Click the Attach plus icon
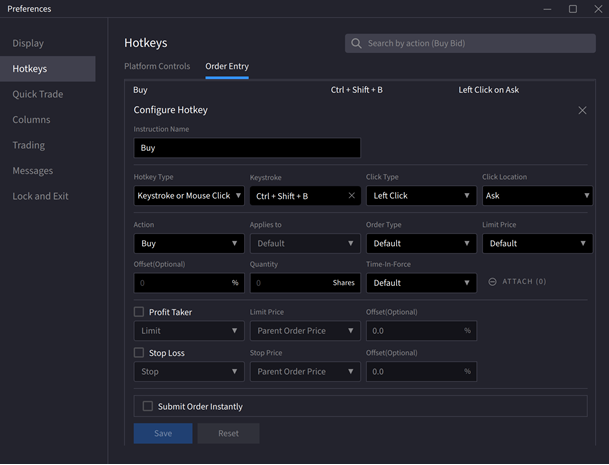This screenshot has width=609, height=465. click(493, 282)
